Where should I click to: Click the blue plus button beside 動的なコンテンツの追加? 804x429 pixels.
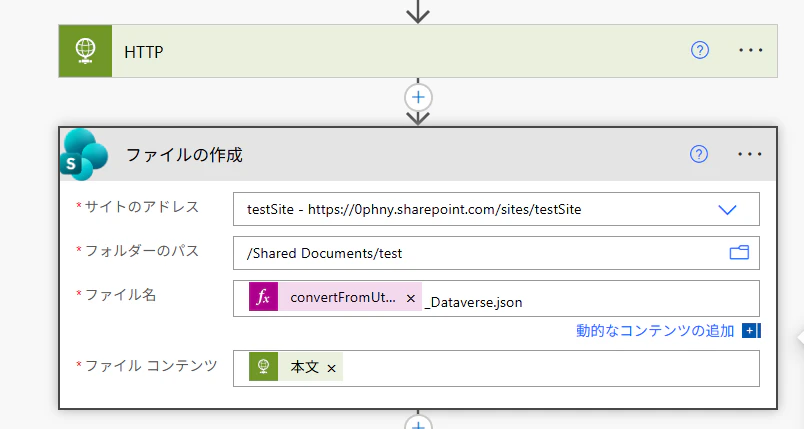coord(751,331)
